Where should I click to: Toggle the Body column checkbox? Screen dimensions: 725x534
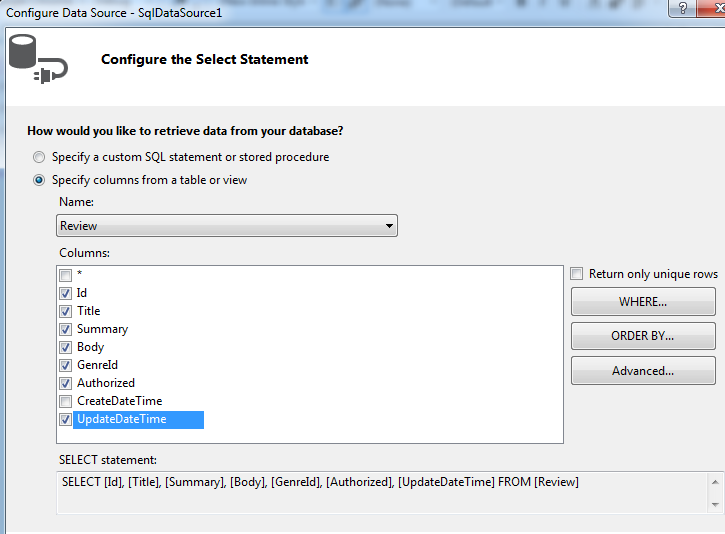pyautogui.click(x=65, y=347)
